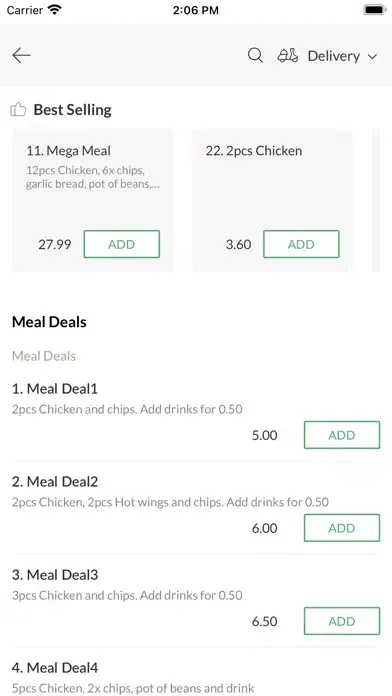Open the search magnifier icon
Image resolution: width=392 pixels, height=696 pixels.
tap(255, 56)
